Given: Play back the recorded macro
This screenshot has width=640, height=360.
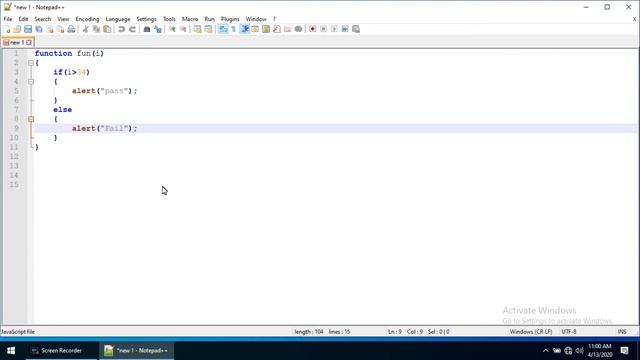Looking at the screenshot, I should pyautogui.click(x=334, y=29).
